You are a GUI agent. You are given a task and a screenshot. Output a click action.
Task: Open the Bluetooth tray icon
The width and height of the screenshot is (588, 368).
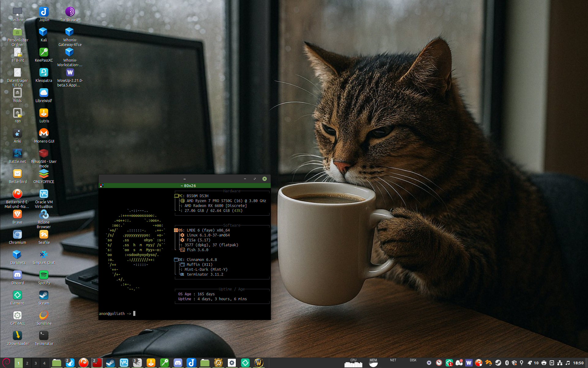coord(507,363)
